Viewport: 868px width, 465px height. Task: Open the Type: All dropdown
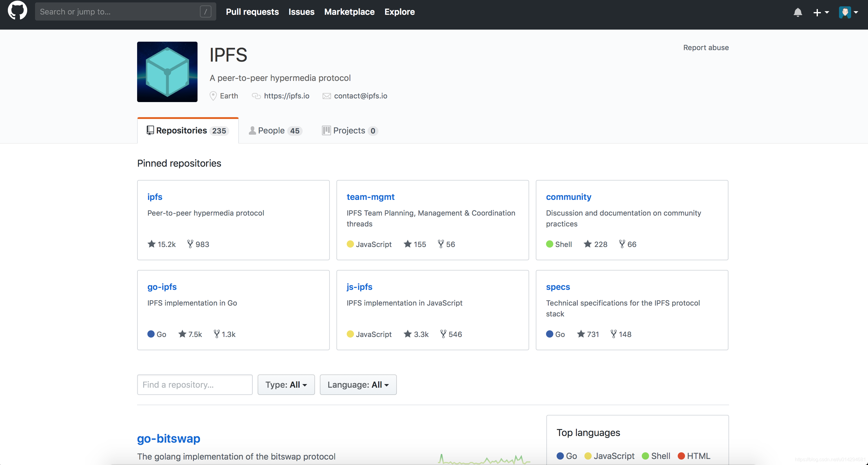(x=286, y=384)
